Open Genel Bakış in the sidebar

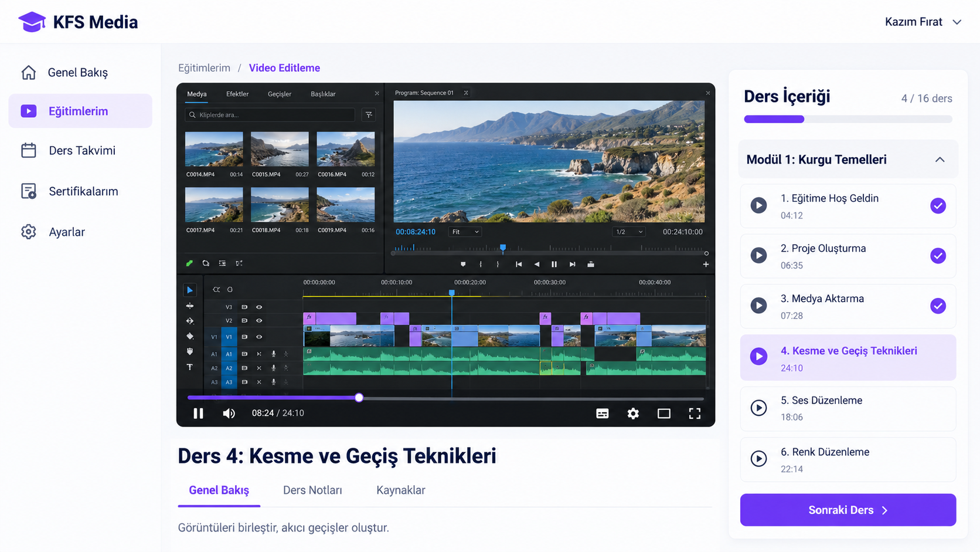tap(80, 72)
